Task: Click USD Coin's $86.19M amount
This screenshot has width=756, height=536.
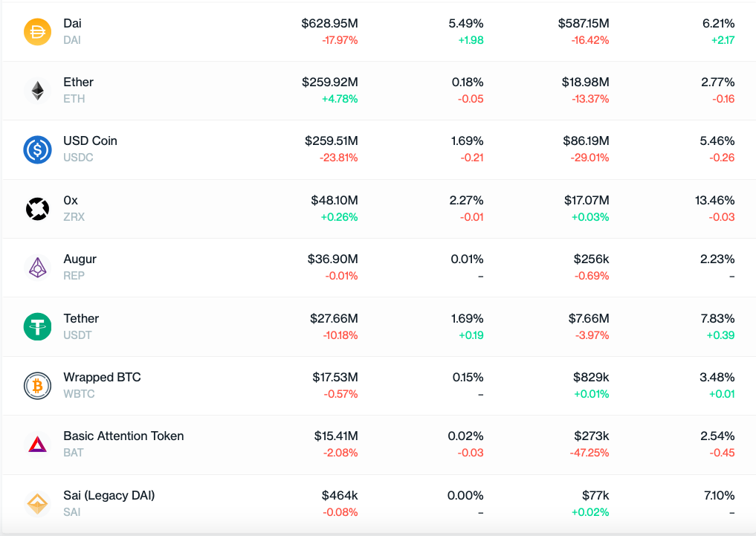Action: pos(586,141)
